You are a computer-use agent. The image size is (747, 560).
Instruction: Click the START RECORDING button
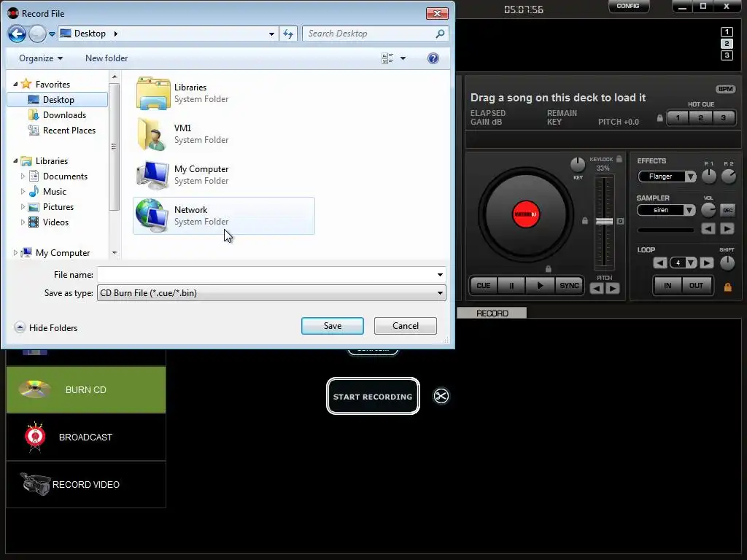tap(373, 396)
